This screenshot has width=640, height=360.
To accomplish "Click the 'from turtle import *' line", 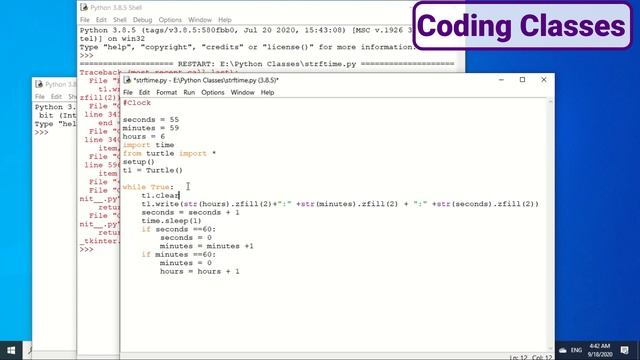I will pos(169,153).
